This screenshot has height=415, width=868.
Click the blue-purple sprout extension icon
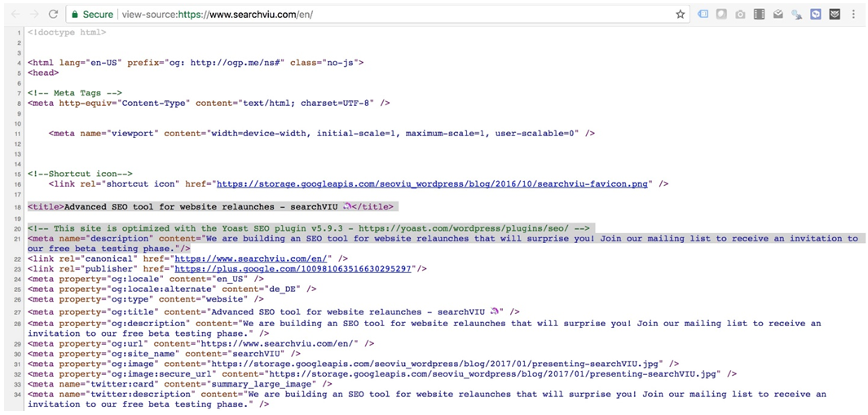[815, 15]
